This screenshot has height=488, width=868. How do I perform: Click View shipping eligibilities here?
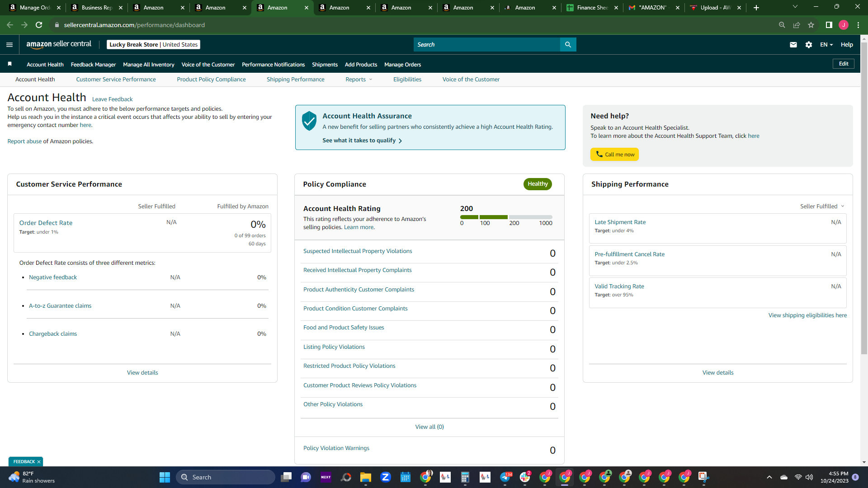click(807, 315)
